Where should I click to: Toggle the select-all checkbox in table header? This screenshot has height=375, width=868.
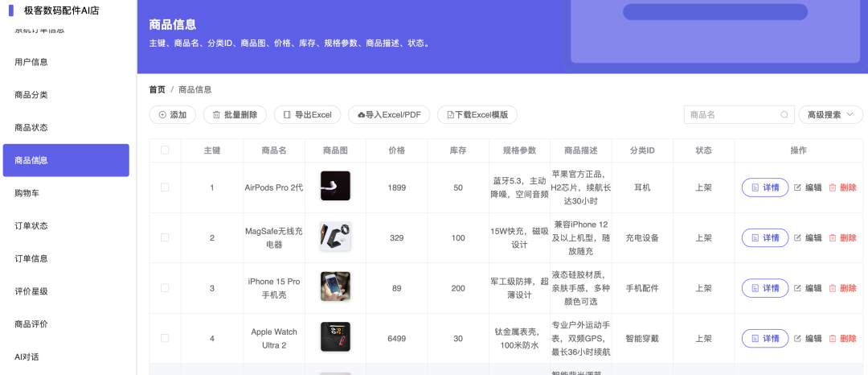(x=165, y=150)
